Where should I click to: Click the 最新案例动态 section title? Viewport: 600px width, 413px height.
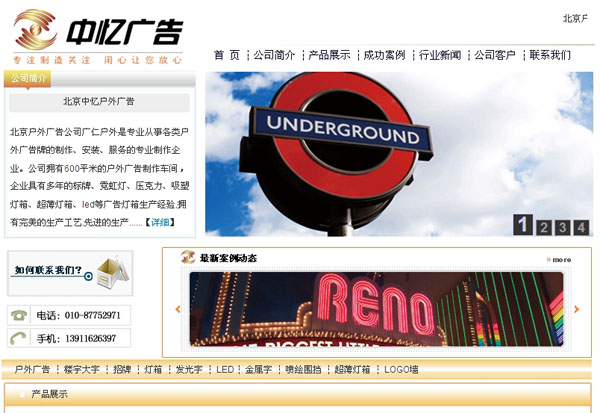pyautogui.click(x=228, y=258)
